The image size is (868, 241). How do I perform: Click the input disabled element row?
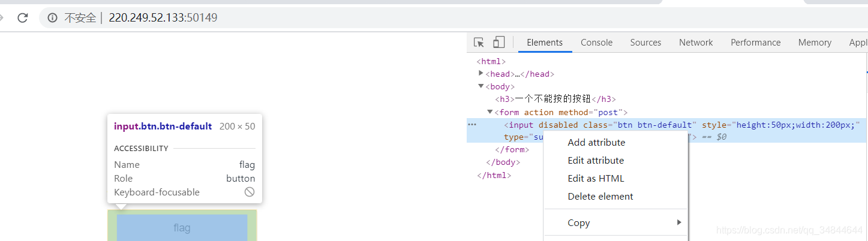tap(667, 131)
